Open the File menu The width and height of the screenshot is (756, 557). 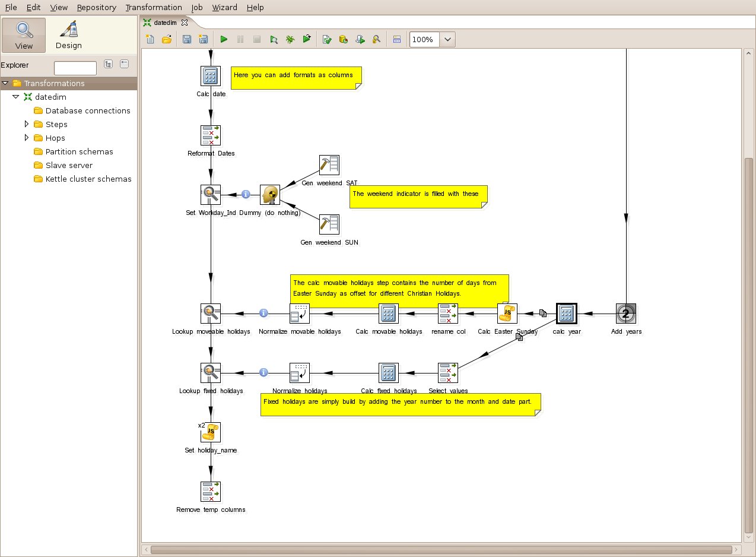tap(11, 7)
